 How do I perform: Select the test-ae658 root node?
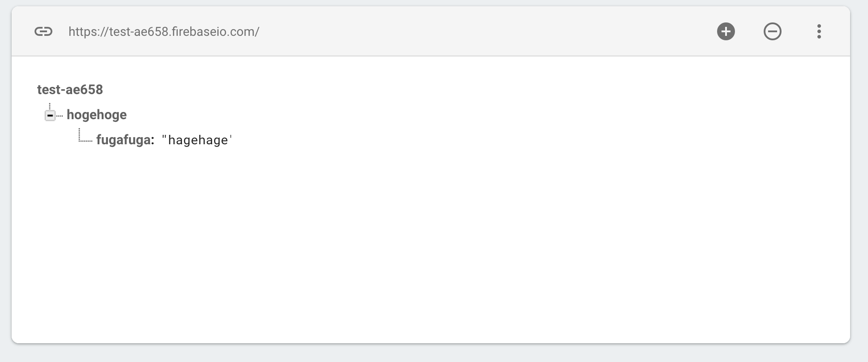tap(70, 90)
